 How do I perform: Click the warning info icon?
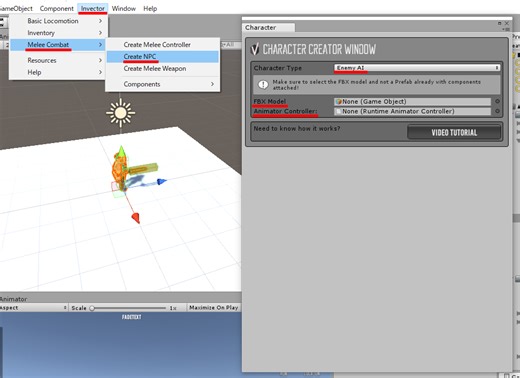pyautogui.click(x=263, y=85)
